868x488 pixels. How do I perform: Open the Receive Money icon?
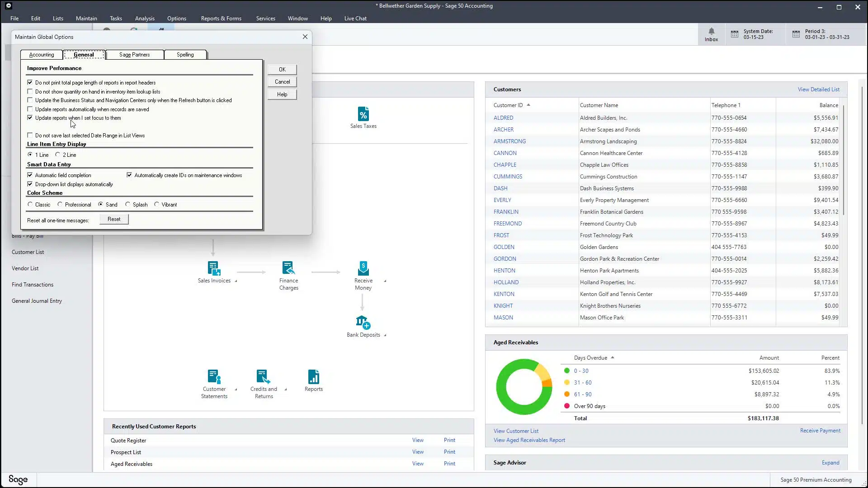pyautogui.click(x=363, y=268)
